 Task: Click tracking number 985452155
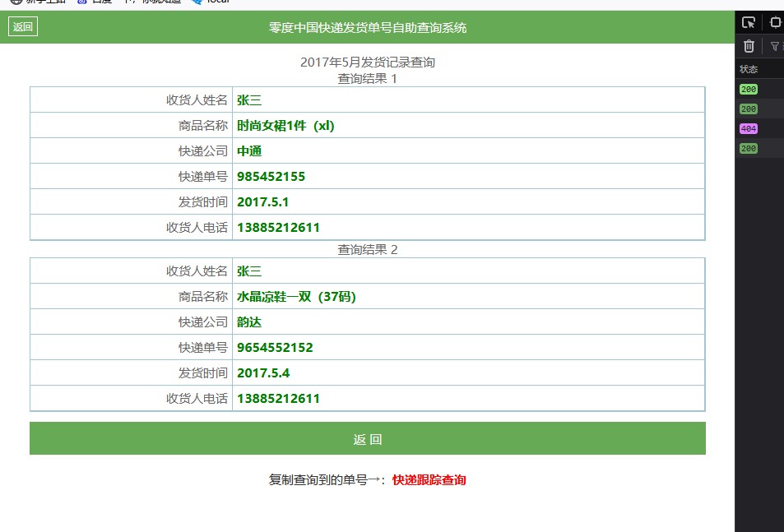point(271,177)
